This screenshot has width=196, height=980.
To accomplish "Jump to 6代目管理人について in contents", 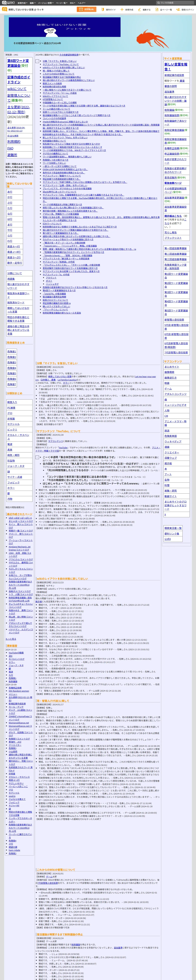I will click(x=53, y=100).
